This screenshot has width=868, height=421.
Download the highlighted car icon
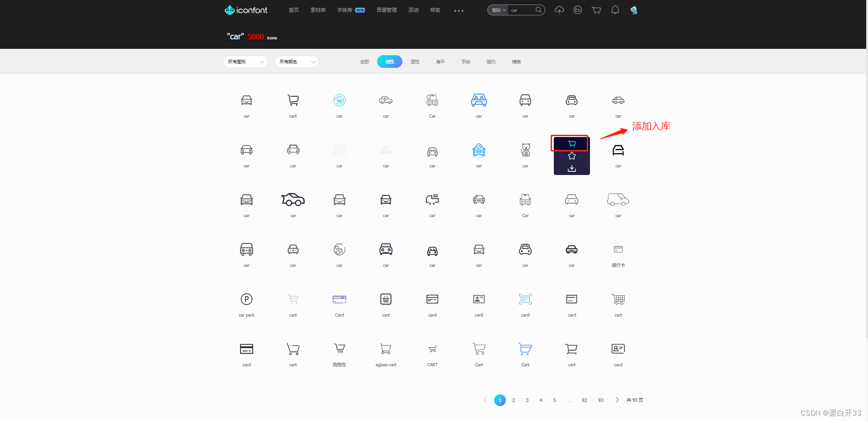(571, 168)
